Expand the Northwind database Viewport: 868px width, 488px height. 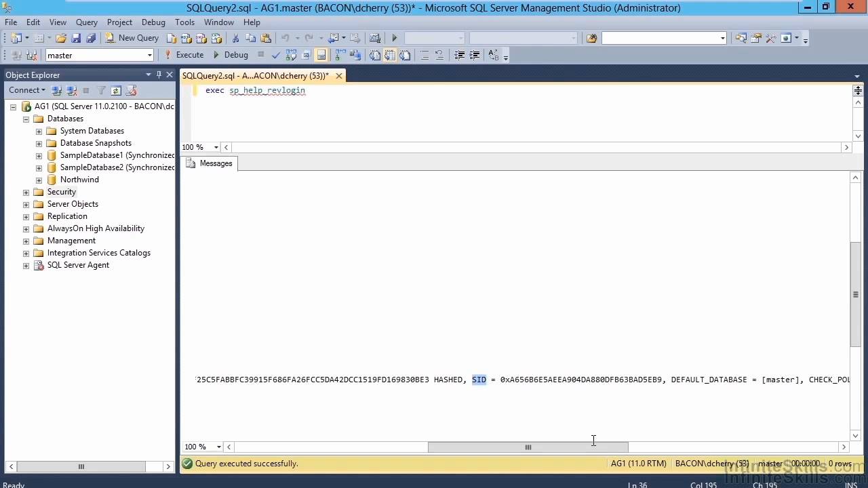pos(39,180)
